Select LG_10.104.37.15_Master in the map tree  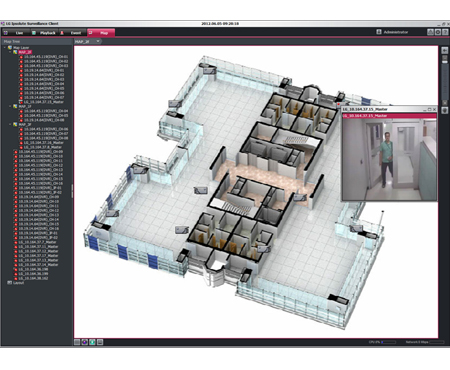44,102
